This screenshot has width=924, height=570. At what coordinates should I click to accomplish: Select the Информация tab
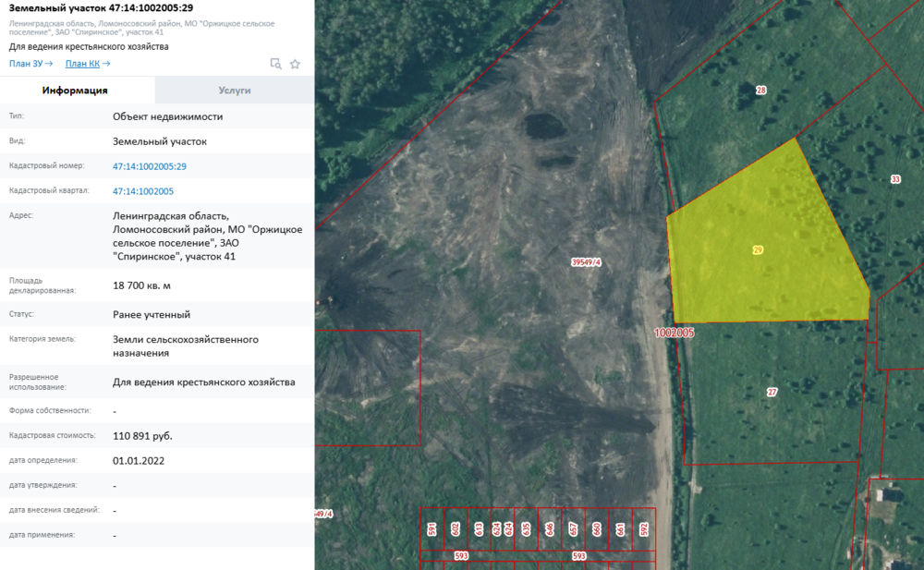[x=75, y=91]
